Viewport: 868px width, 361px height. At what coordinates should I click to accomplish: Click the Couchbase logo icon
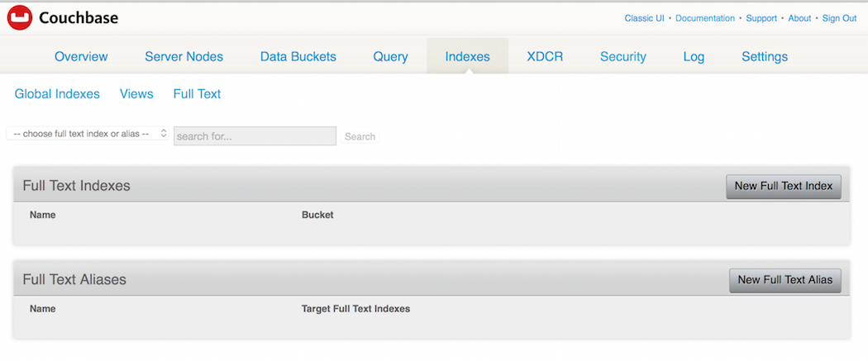point(20,17)
